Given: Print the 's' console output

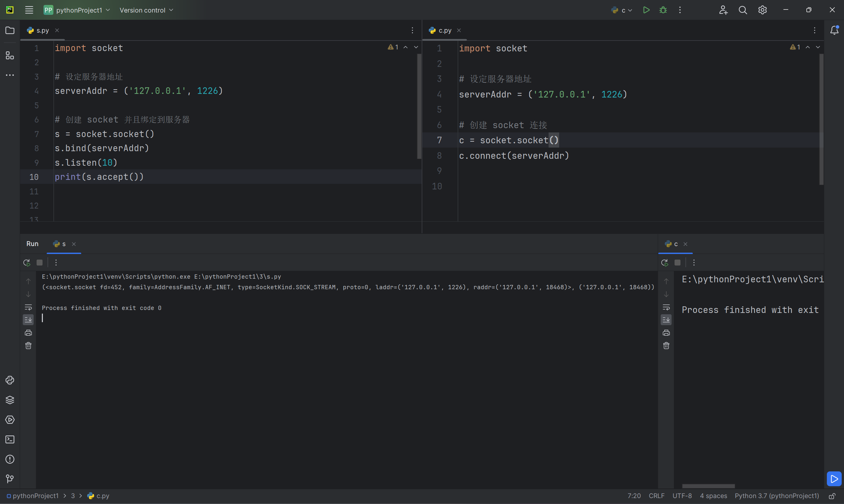Looking at the screenshot, I should coord(28,333).
